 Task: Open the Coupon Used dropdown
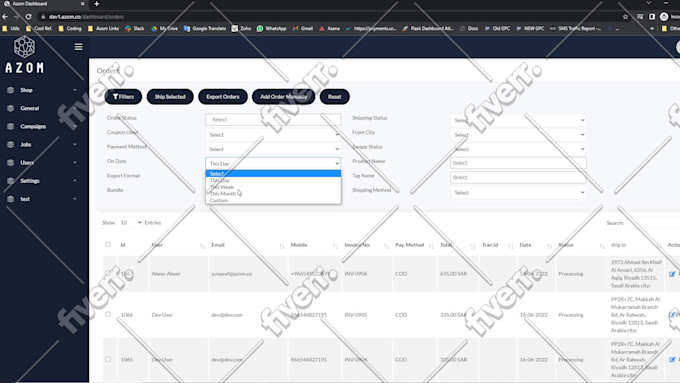273,135
